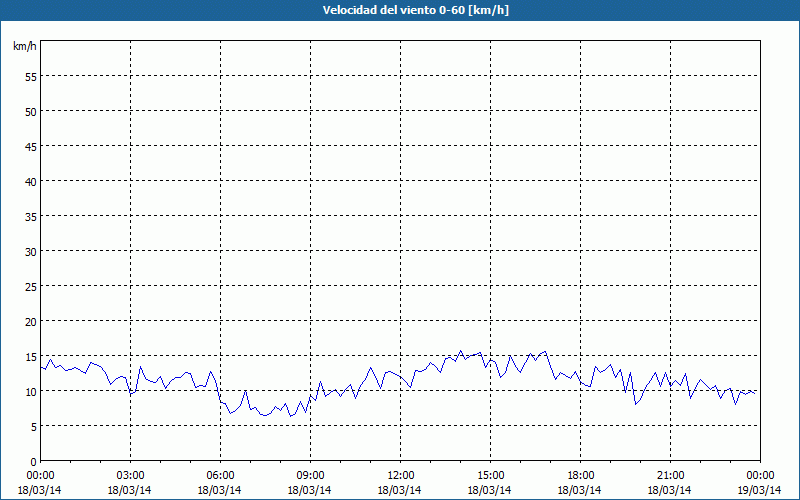Click the 50 value on the y-axis
Viewport: 800px width, 500px height.
pos(31,112)
